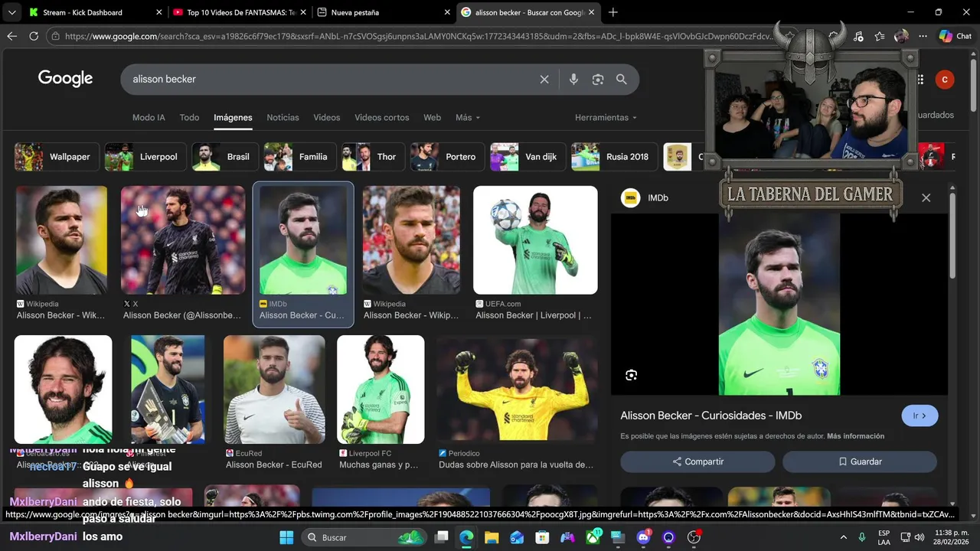Open the Google account avatar C
Viewport: 980px width, 551px height.
(x=945, y=79)
